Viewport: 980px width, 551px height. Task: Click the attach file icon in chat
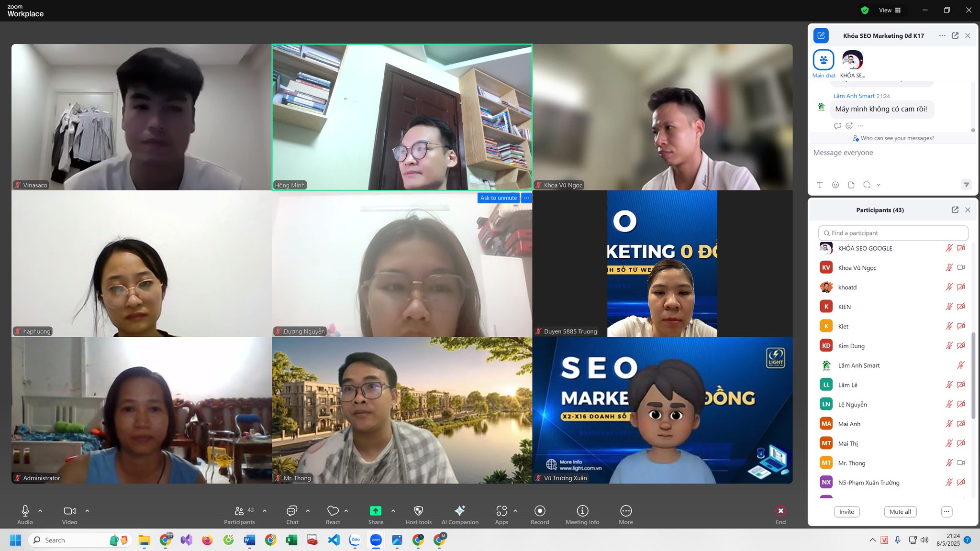tap(851, 185)
